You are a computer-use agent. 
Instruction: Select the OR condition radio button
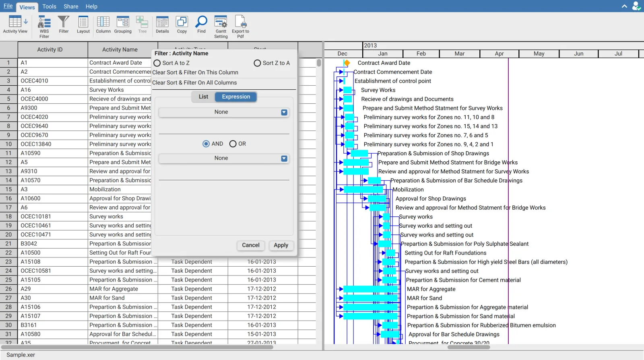point(233,144)
